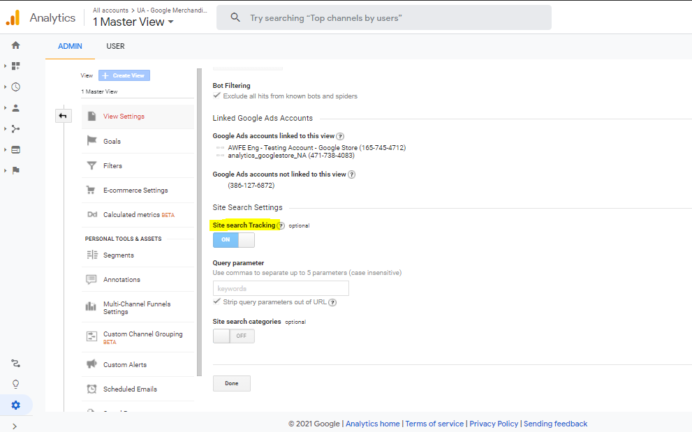Open the Conversions flag icon

(16, 170)
